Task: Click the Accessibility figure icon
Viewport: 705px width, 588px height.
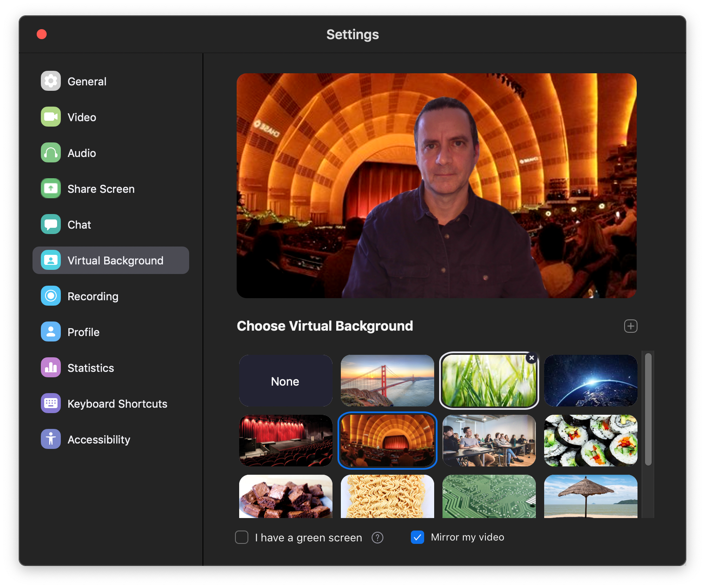Action: coord(51,439)
